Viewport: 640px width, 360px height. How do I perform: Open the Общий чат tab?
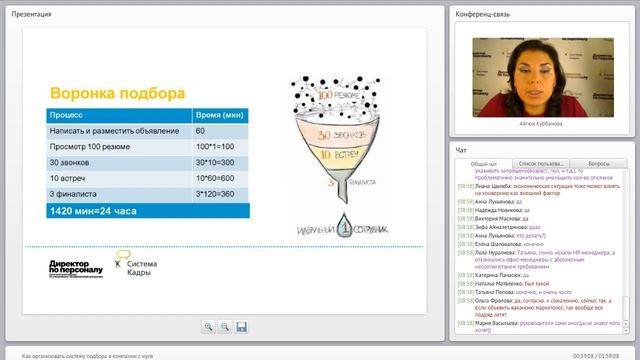[483, 164]
